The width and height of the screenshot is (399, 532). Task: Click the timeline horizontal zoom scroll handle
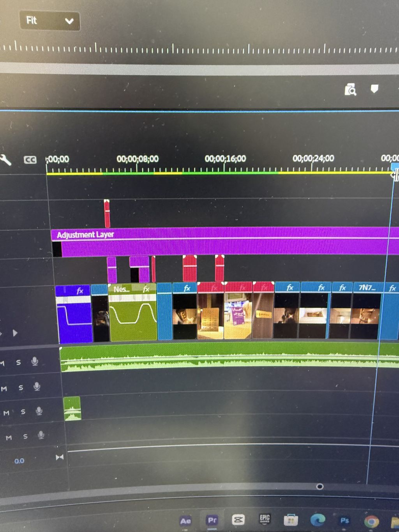320,486
